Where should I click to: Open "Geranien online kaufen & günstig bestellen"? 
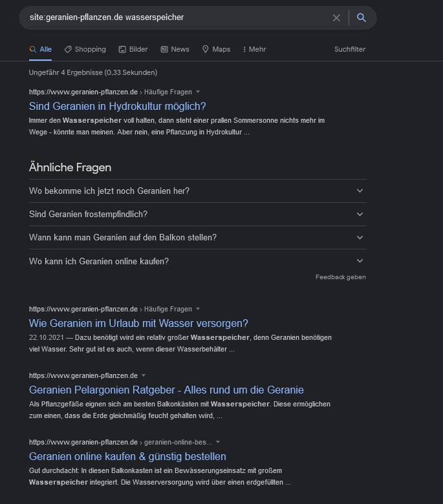127,457
